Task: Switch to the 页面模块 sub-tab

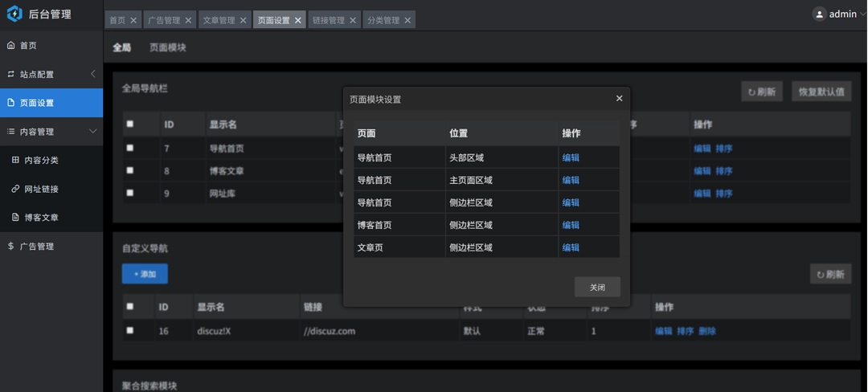Action: 167,47
